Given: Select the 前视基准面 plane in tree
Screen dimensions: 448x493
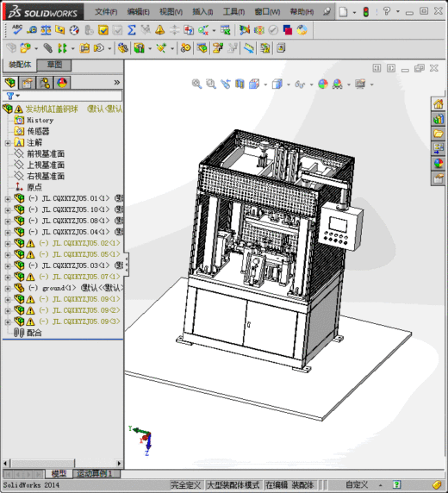Looking at the screenshot, I should click(x=46, y=153).
